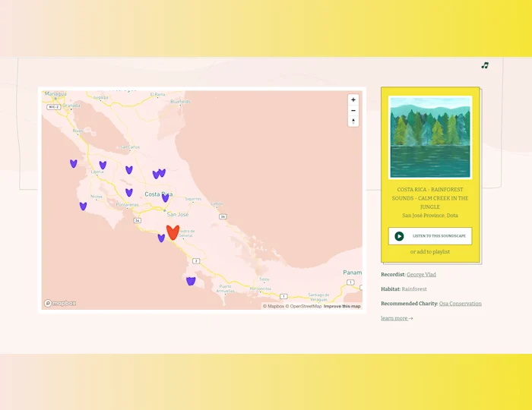532x410 pixels.
Task: Select the purple marker beside the red marker
Action: pyautogui.click(x=161, y=238)
